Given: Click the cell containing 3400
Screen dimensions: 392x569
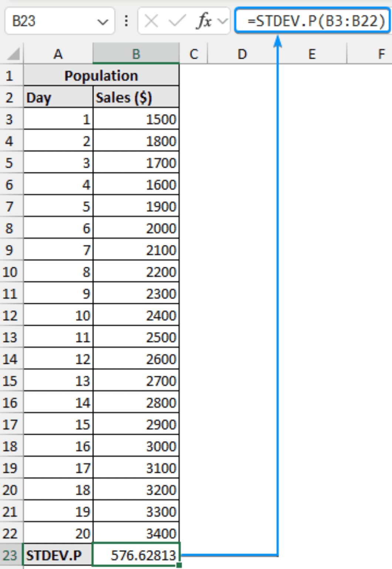Looking at the screenshot, I should (136, 533).
